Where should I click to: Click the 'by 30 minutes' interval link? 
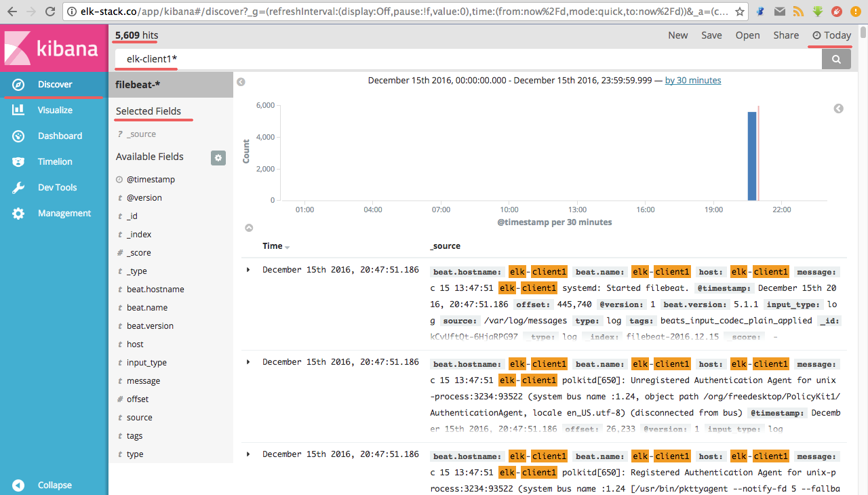[692, 80]
